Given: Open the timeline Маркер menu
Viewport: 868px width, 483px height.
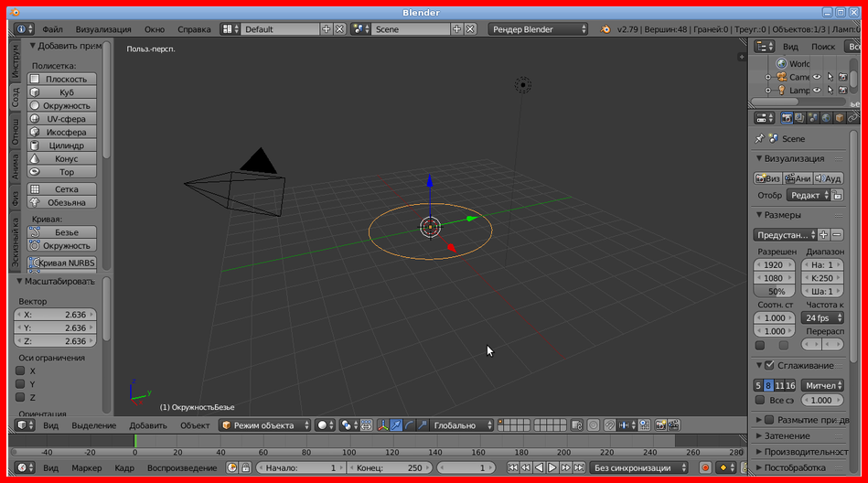Looking at the screenshot, I should click(x=86, y=468).
